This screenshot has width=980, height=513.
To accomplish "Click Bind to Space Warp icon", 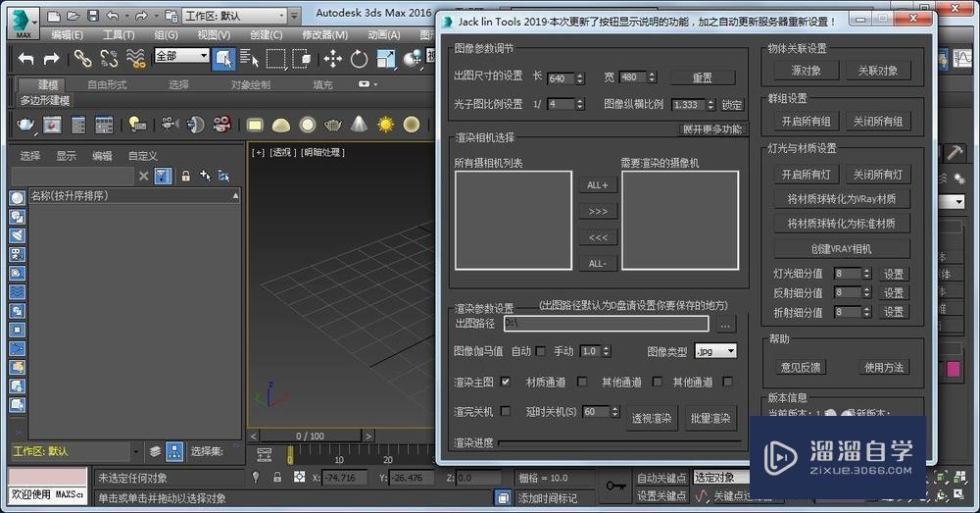I will 135,58.
